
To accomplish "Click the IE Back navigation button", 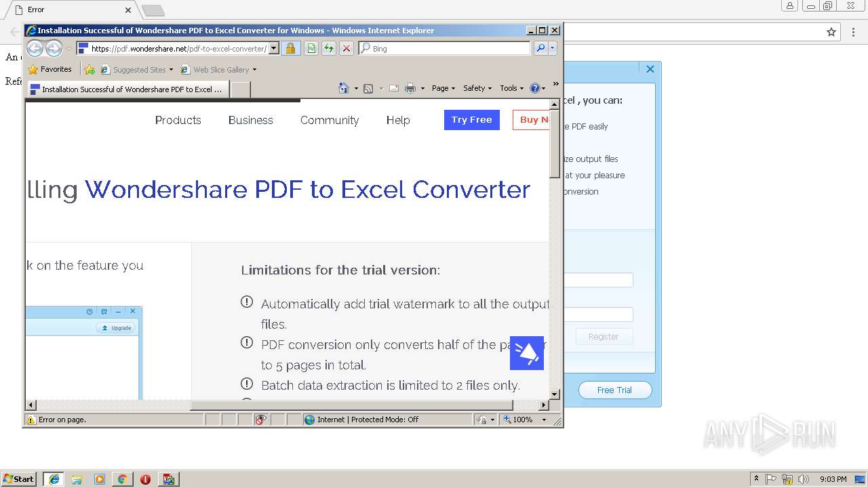I will tap(35, 48).
